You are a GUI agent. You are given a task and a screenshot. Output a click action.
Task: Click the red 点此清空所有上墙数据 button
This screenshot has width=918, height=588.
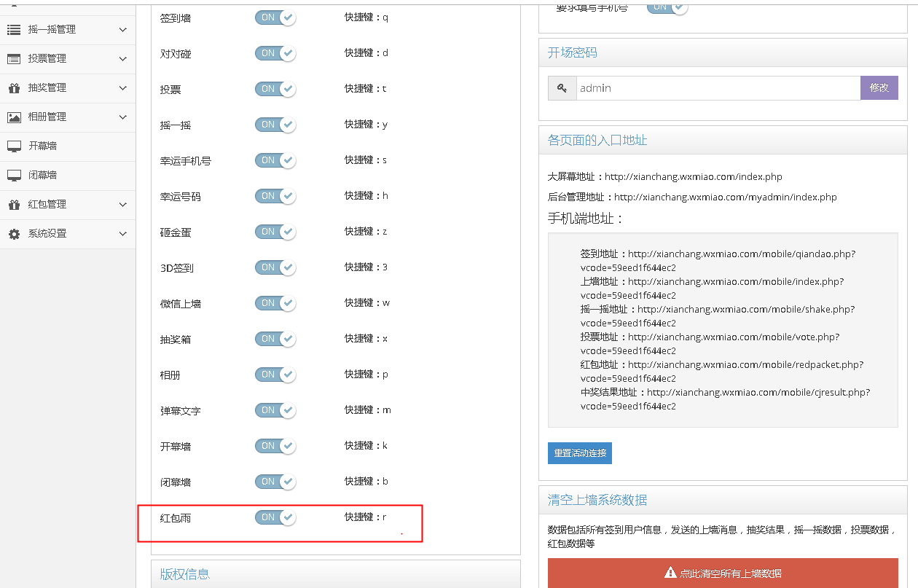click(722, 573)
